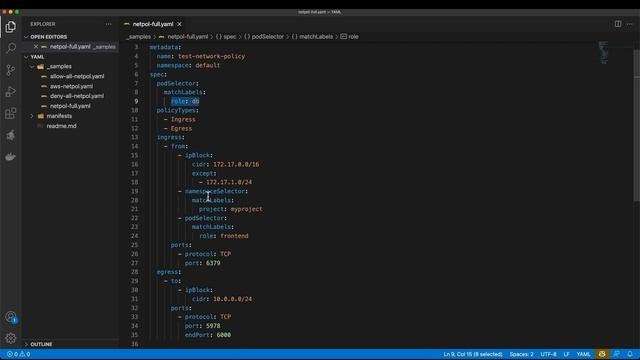This screenshot has height=360, width=640.
Task: Click the Explorer panel more actions ellipsis
Action: pos(108,24)
